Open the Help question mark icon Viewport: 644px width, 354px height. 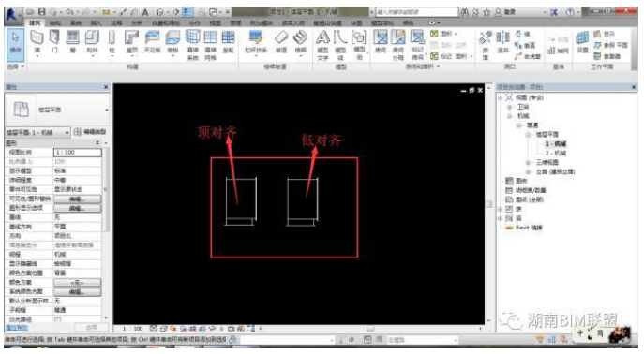[x=570, y=12]
